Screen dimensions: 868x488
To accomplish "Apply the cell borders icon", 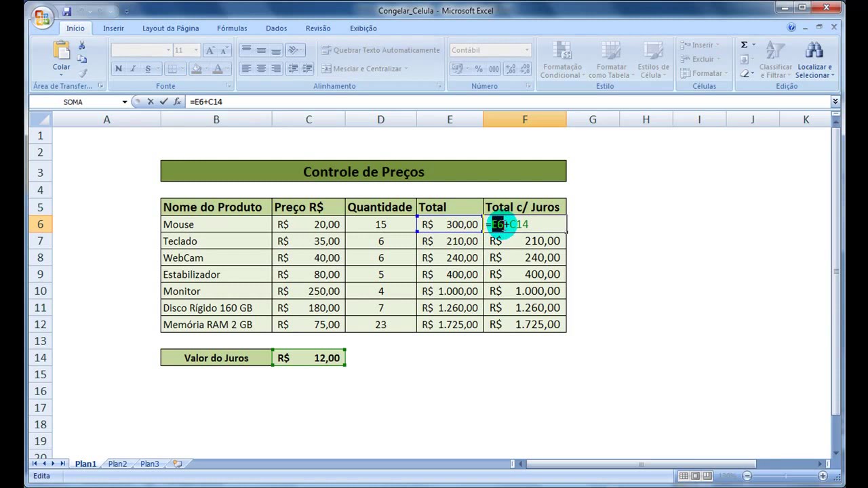I will pos(172,68).
